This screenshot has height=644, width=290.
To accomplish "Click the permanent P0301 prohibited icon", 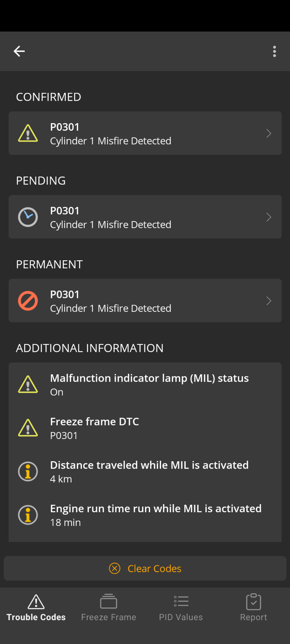I will [28, 301].
